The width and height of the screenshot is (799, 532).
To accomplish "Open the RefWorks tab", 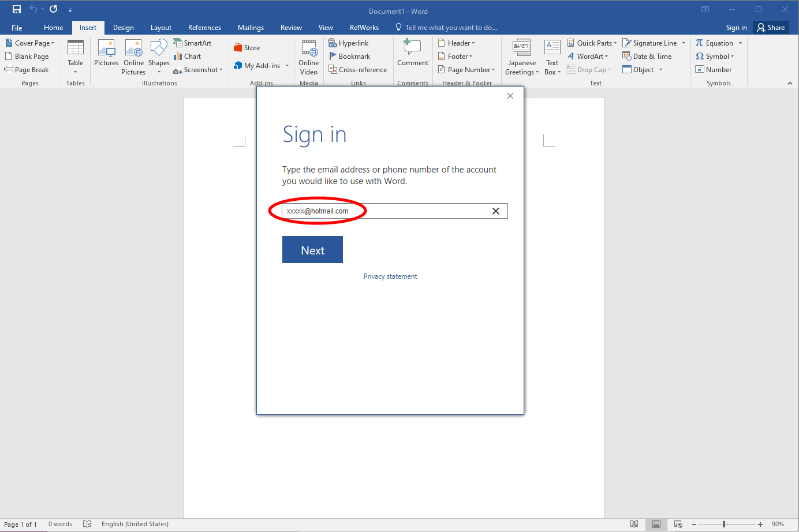I will click(x=364, y=28).
